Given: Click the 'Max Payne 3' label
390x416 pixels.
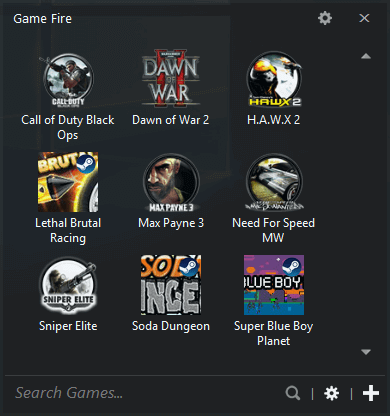Looking at the screenshot, I should [171, 223].
